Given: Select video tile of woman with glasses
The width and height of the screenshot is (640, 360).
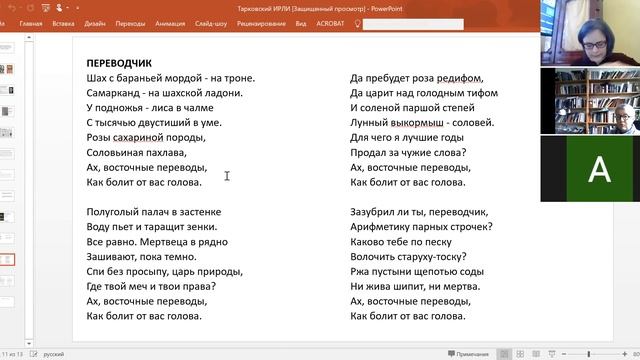Looking at the screenshot, I should coord(590,33).
